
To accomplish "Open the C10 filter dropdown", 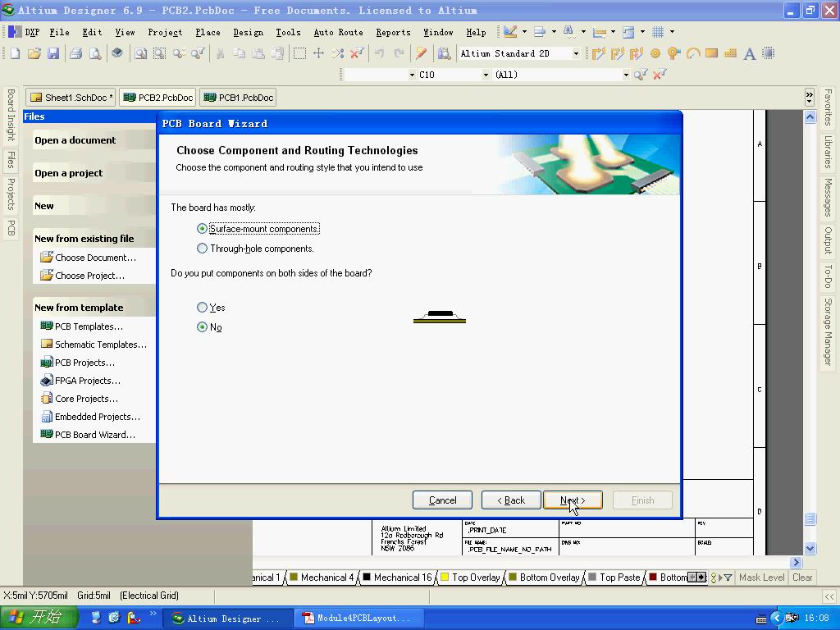I will (x=486, y=75).
